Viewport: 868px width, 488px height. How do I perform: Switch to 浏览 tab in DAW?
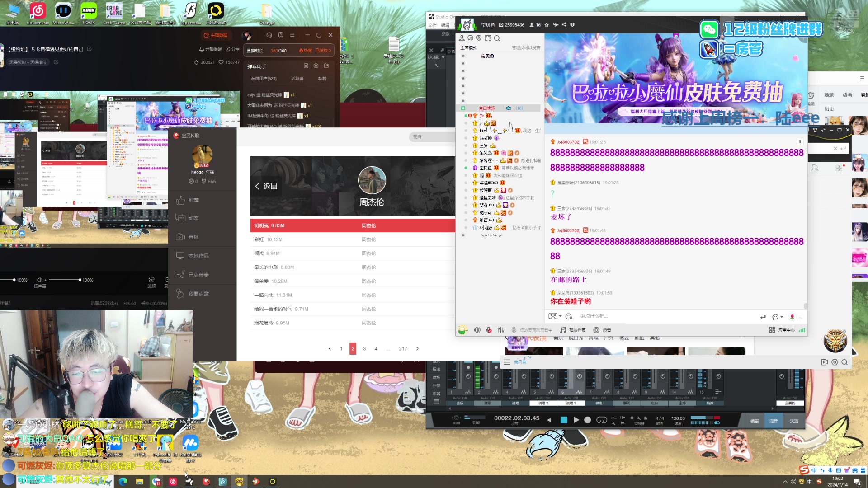click(794, 421)
